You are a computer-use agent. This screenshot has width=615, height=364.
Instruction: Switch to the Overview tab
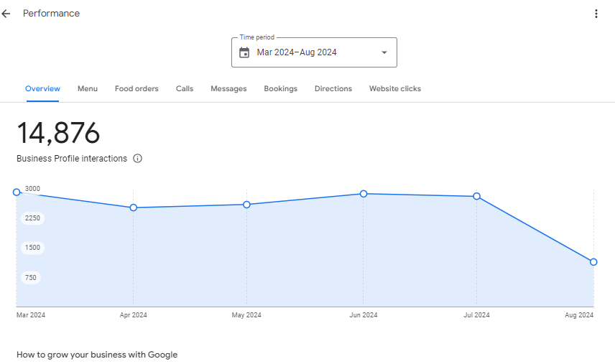point(42,89)
